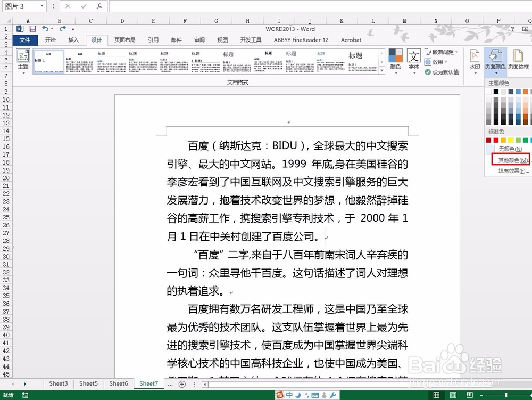532x400 pixels.
Task: Click the Word application icon
Action: (x=20, y=29)
